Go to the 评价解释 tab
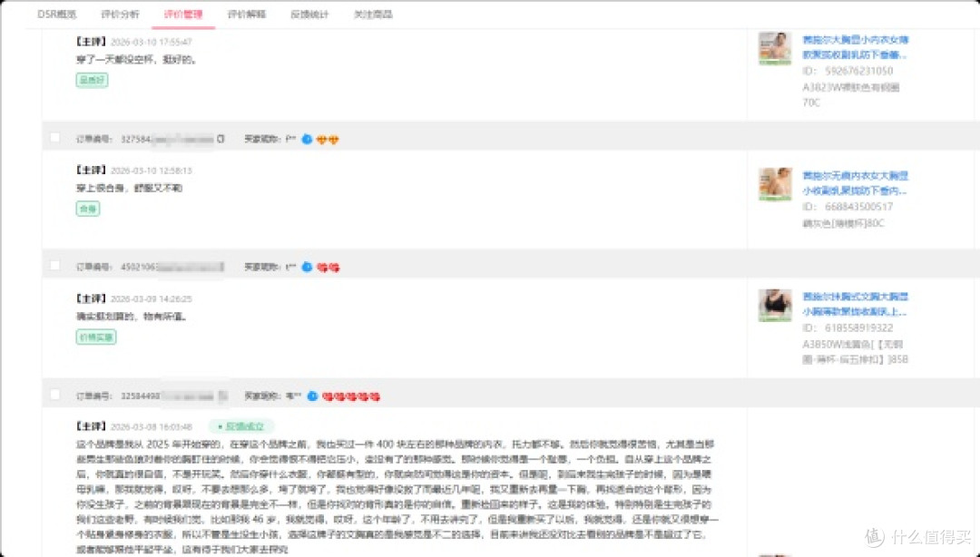980x557 pixels. (x=246, y=14)
